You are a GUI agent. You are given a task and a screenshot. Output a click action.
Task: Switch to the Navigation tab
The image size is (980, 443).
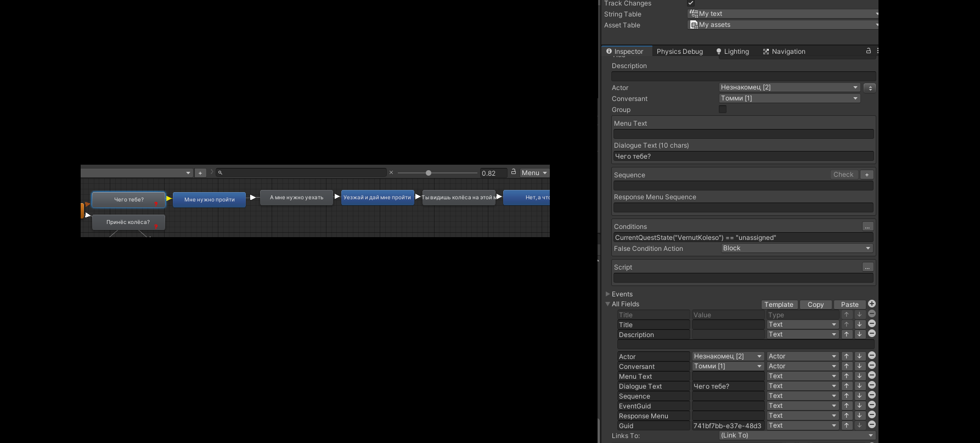click(784, 52)
